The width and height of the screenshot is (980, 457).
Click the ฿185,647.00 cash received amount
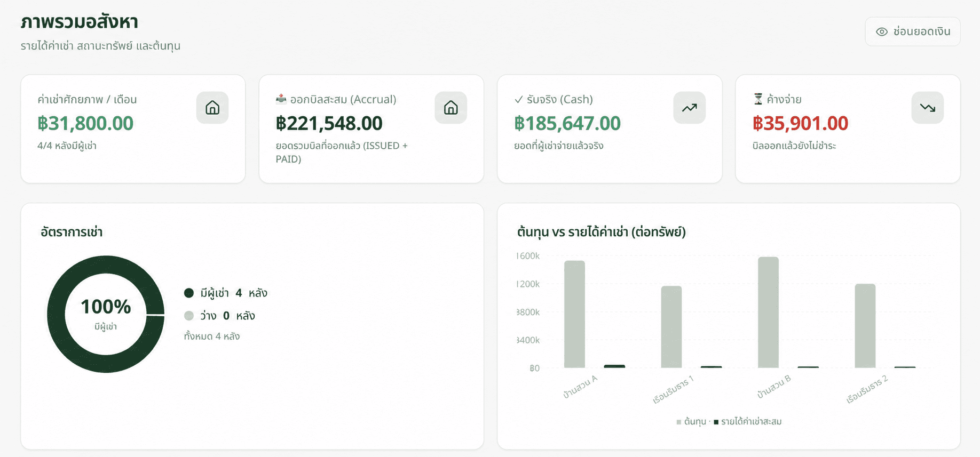(x=567, y=123)
